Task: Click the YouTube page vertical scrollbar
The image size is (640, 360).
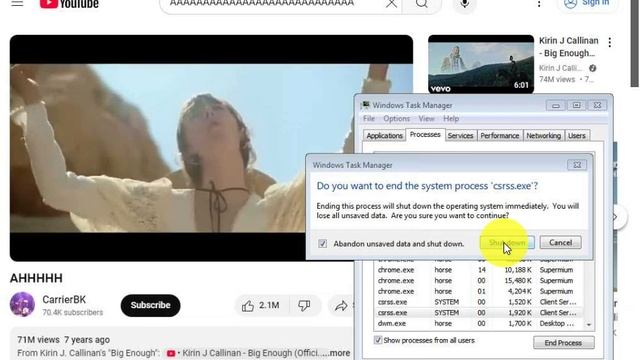Action: coord(635,43)
